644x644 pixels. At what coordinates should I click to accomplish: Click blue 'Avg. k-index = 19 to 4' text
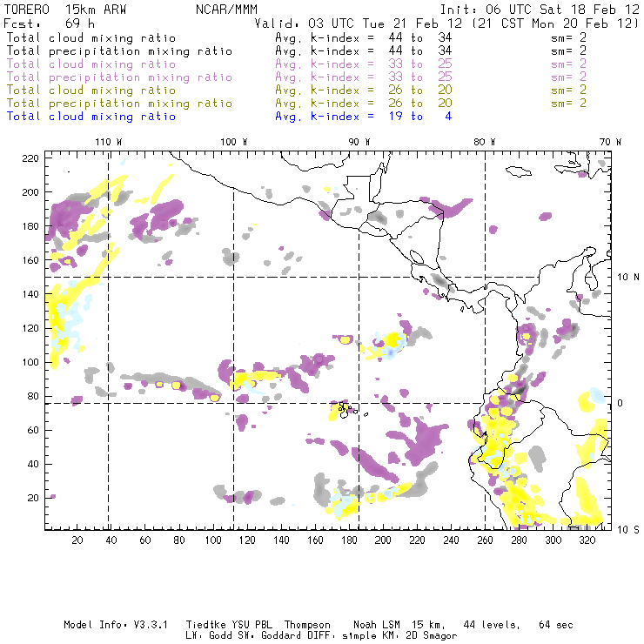click(x=364, y=117)
